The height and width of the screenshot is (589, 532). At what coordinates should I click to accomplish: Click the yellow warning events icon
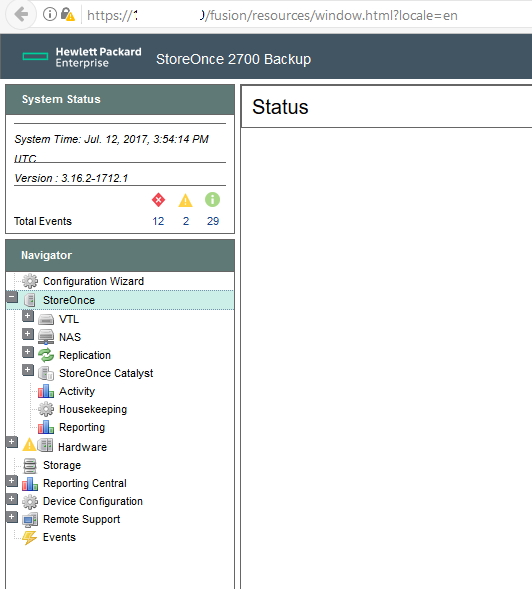(x=185, y=200)
